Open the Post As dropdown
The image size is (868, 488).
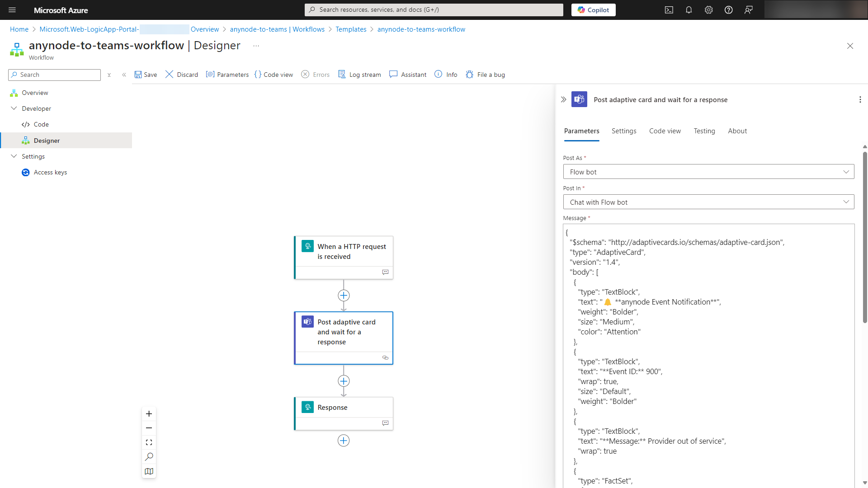(x=845, y=172)
